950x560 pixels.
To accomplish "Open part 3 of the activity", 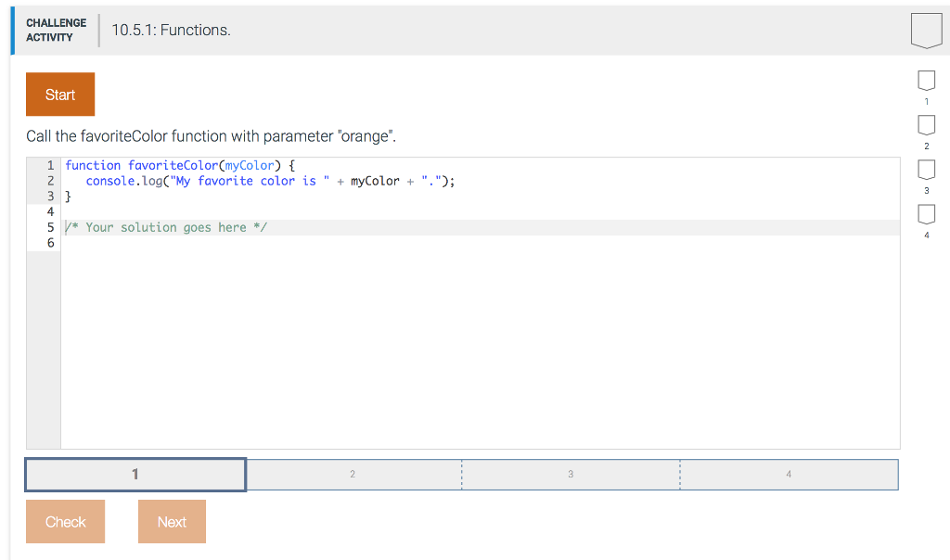I will coord(571,474).
